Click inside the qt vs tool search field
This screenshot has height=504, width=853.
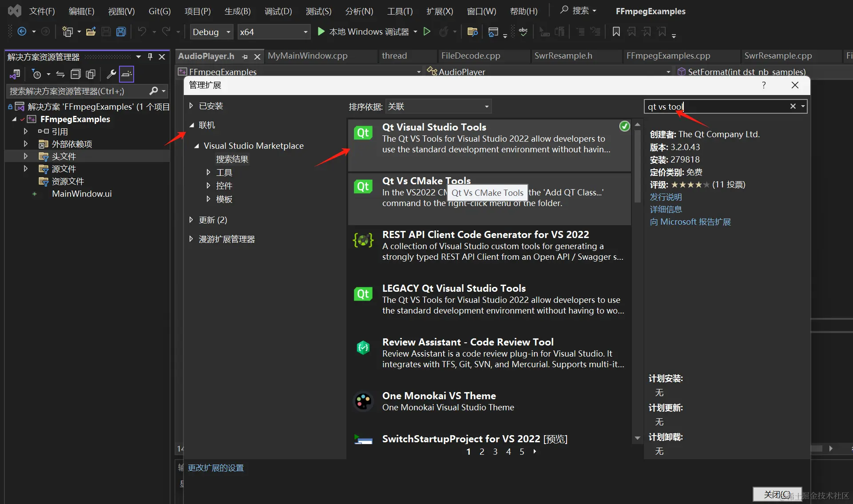(x=716, y=106)
